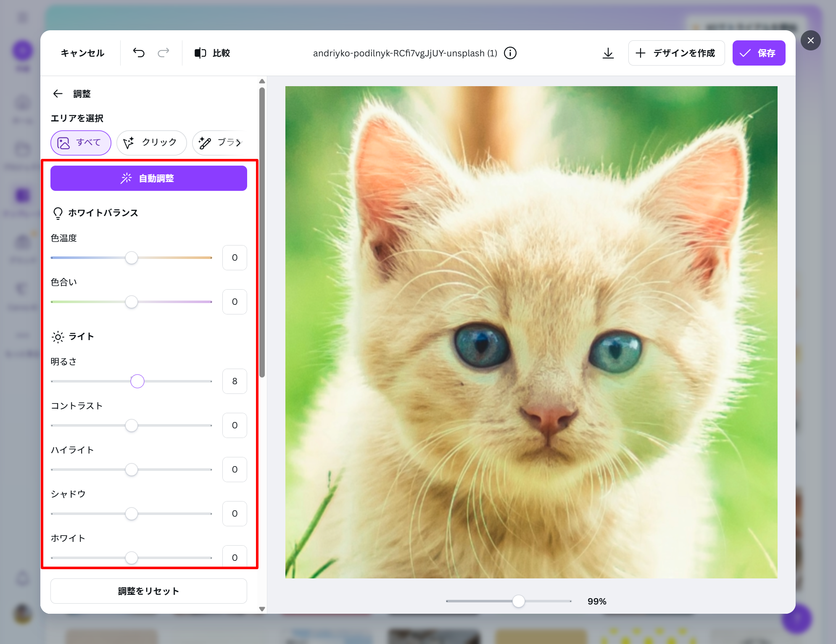836x644 pixels.
Task: Click the 明るさ brightness slider handle
Action: point(137,381)
